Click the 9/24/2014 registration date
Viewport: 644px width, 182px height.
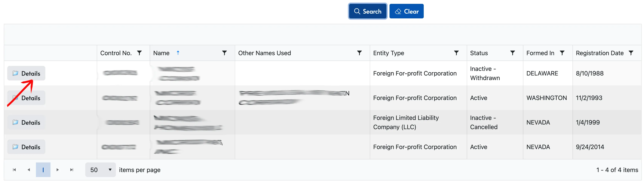coord(590,147)
